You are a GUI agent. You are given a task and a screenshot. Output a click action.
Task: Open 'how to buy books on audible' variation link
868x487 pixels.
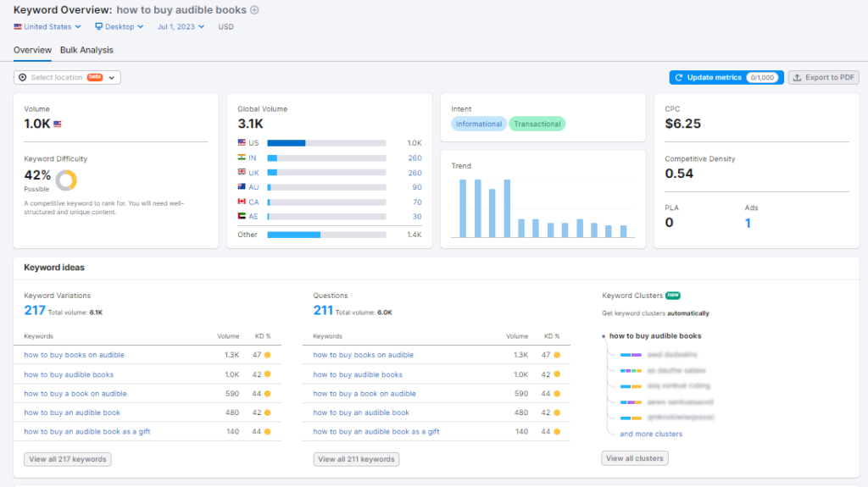point(75,355)
